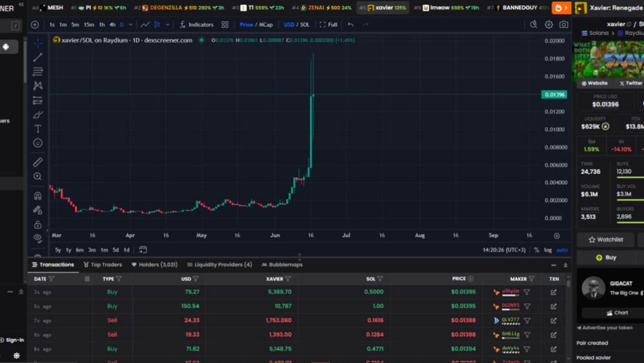The height and width of the screenshot is (363, 644).
Task: Expand the chart style dropdown arrow
Action: [x=167, y=24]
